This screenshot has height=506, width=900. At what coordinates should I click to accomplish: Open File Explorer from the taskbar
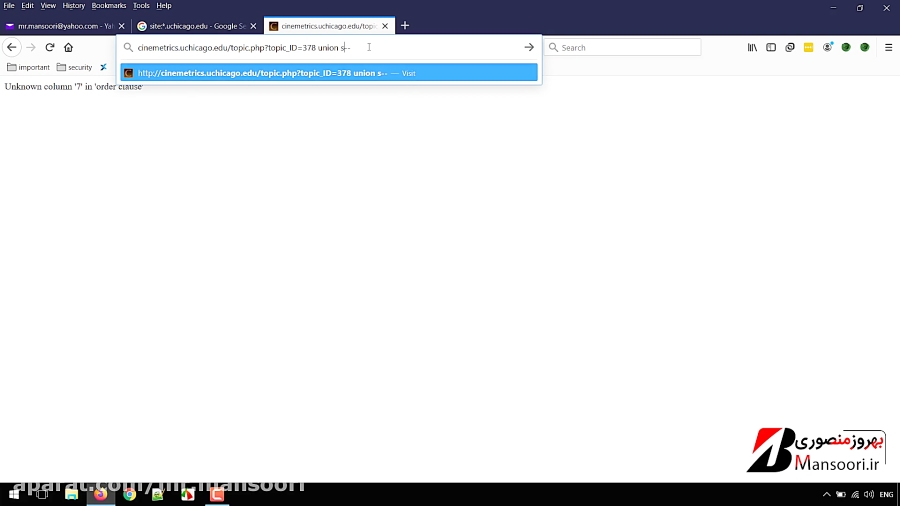tap(71, 495)
